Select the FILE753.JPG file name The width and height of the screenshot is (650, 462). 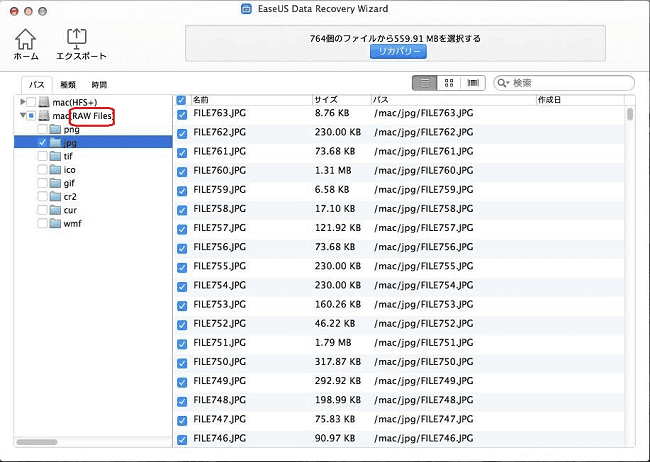click(219, 304)
